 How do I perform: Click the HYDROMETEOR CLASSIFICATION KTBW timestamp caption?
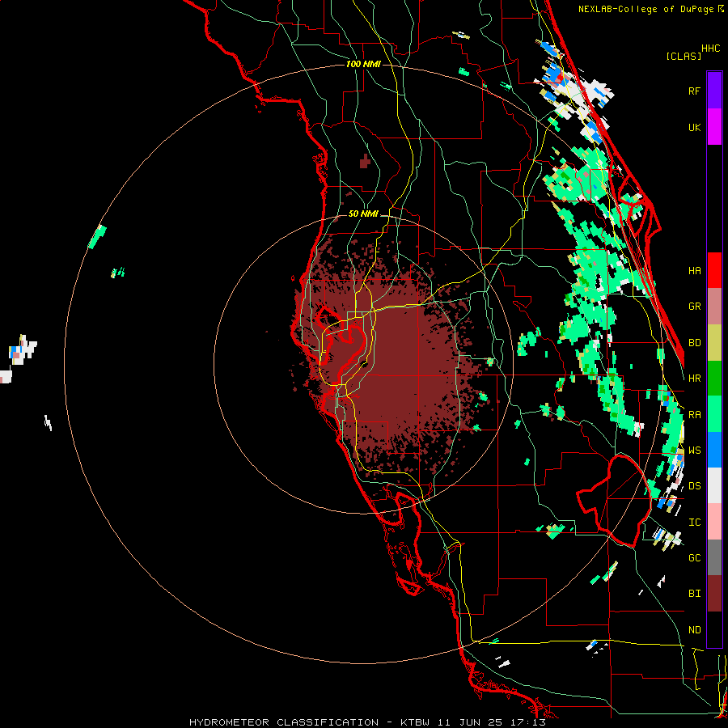(x=367, y=722)
